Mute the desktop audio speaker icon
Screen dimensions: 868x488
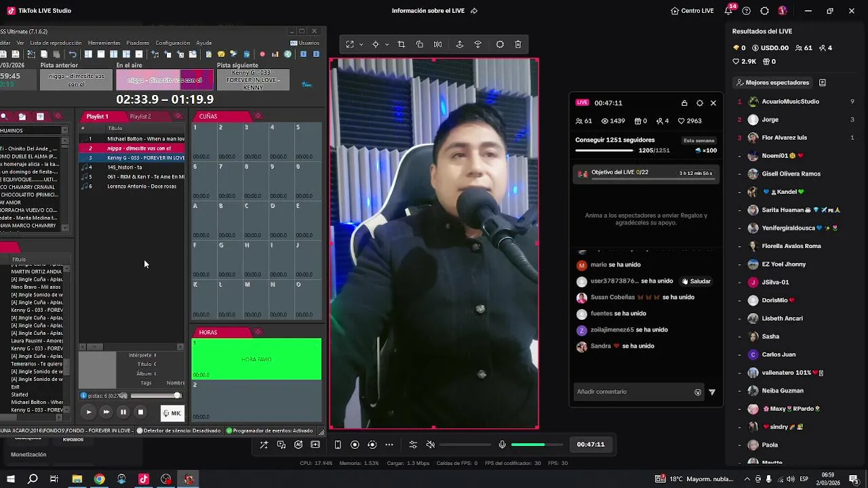pyautogui.click(x=431, y=445)
